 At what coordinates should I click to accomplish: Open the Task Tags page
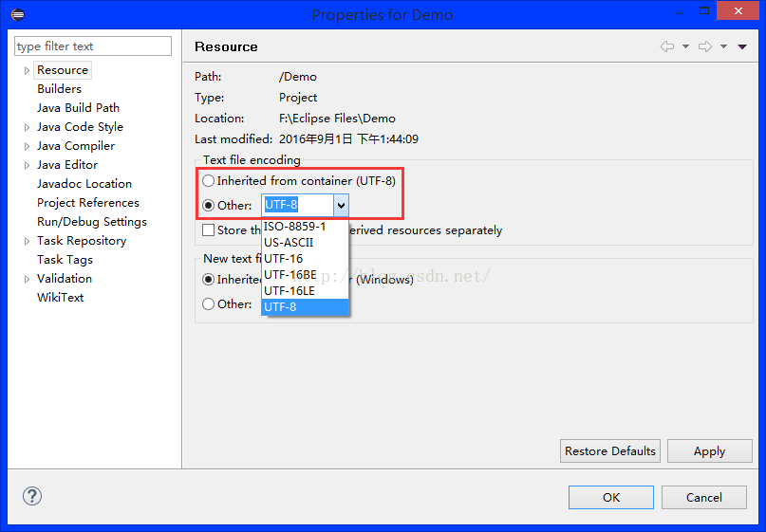tap(65, 260)
